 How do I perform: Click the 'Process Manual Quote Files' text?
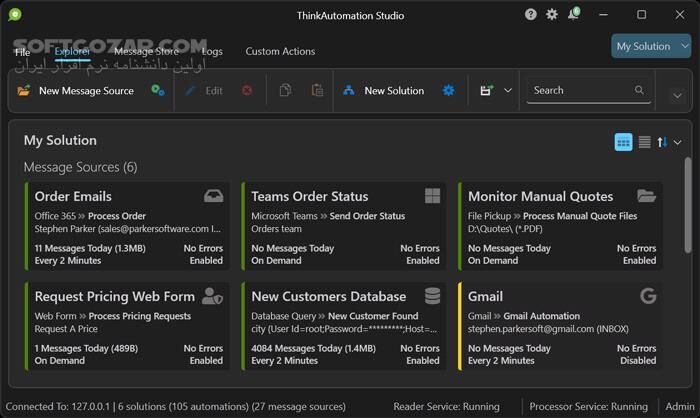pyautogui.click(x=580, y=216)
